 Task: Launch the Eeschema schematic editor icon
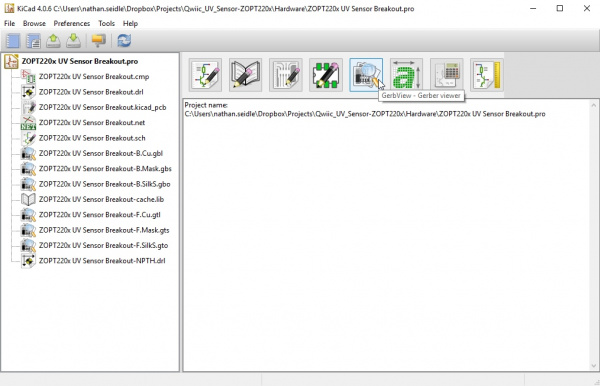[205, 75]
